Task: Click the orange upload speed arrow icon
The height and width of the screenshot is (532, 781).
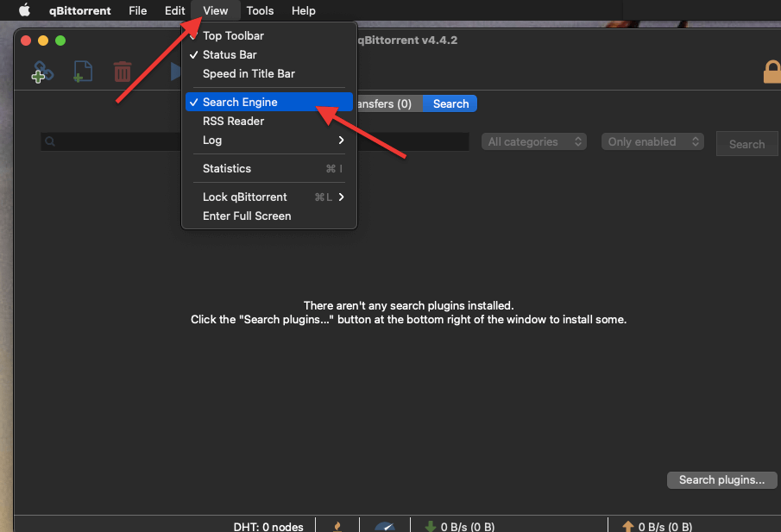Action: [x=627, y=526]
